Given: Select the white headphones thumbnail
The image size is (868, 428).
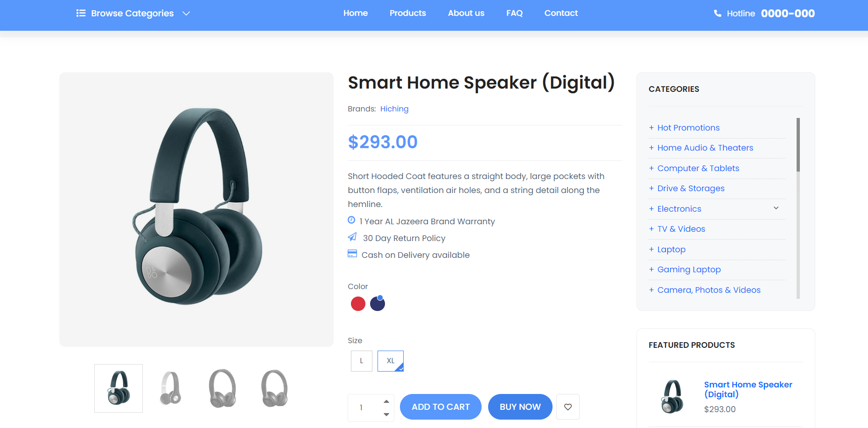Looking at the screenshot, I should click(171, 388).
